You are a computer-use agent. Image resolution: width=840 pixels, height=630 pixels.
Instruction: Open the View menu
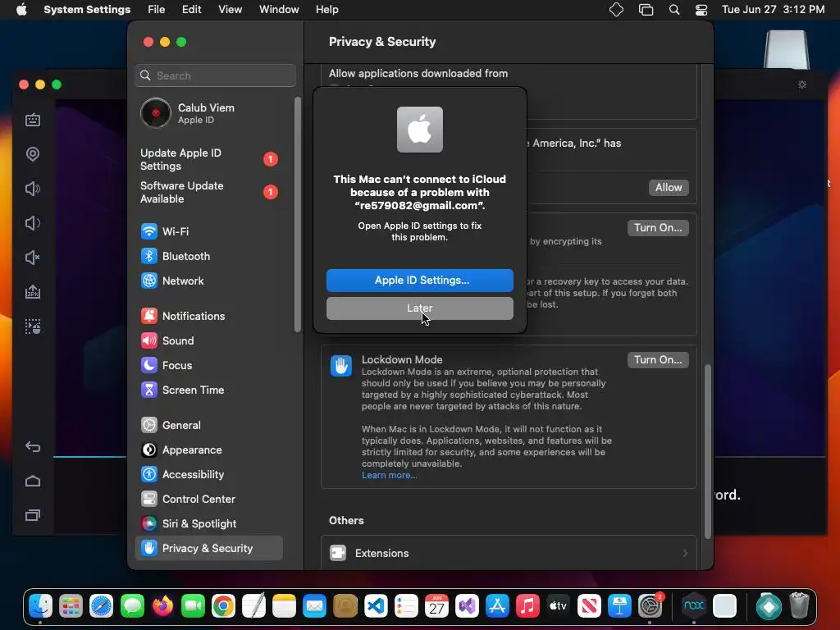(230, 10)
